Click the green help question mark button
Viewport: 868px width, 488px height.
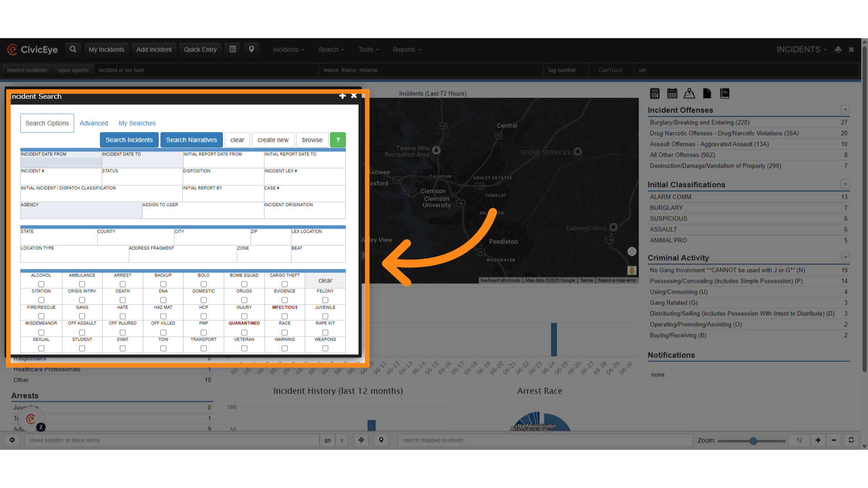tap(338, 140)
